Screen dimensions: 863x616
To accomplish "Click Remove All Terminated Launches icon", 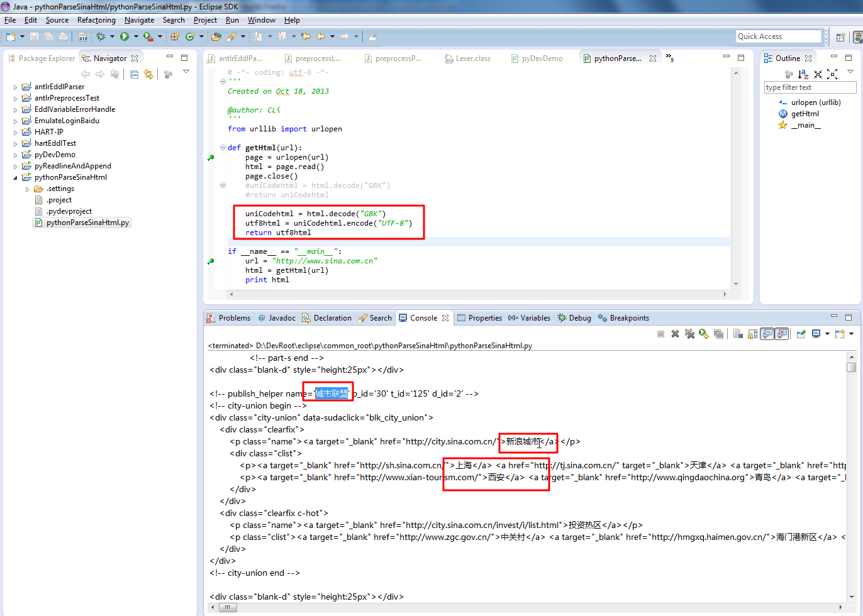I will [x=689, y=334].
